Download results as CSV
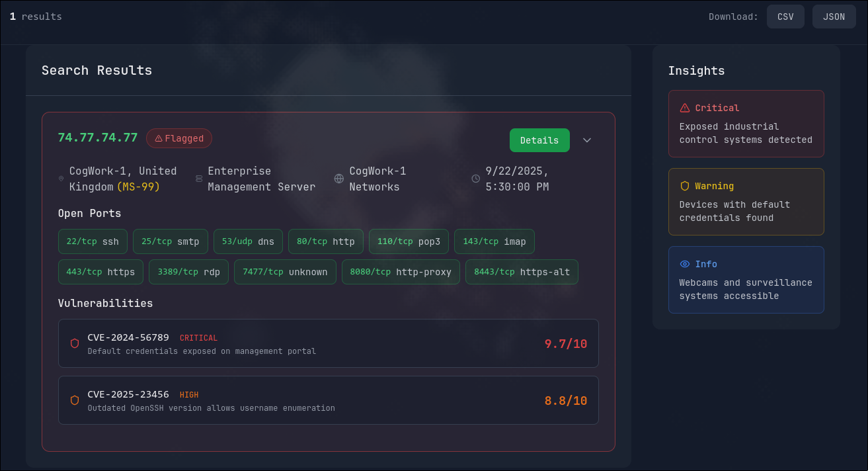This screenshot has height=471, width=868. [785, 17]
